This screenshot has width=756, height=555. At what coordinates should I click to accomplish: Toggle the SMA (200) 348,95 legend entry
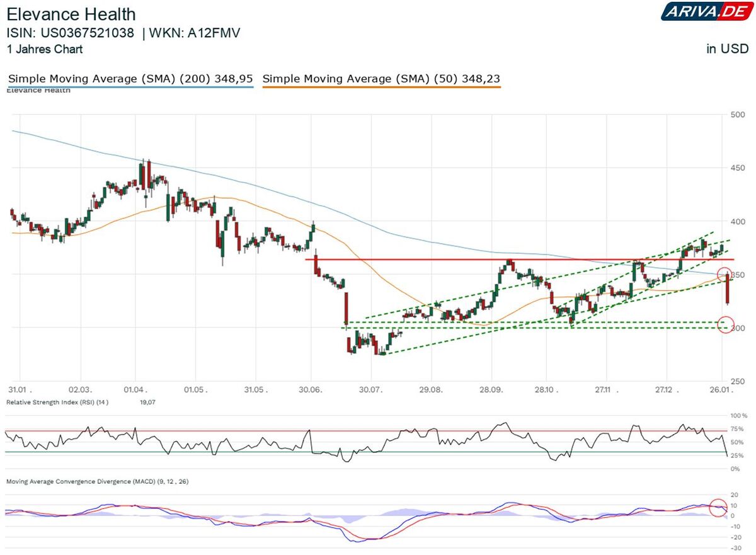pos(130,79)
